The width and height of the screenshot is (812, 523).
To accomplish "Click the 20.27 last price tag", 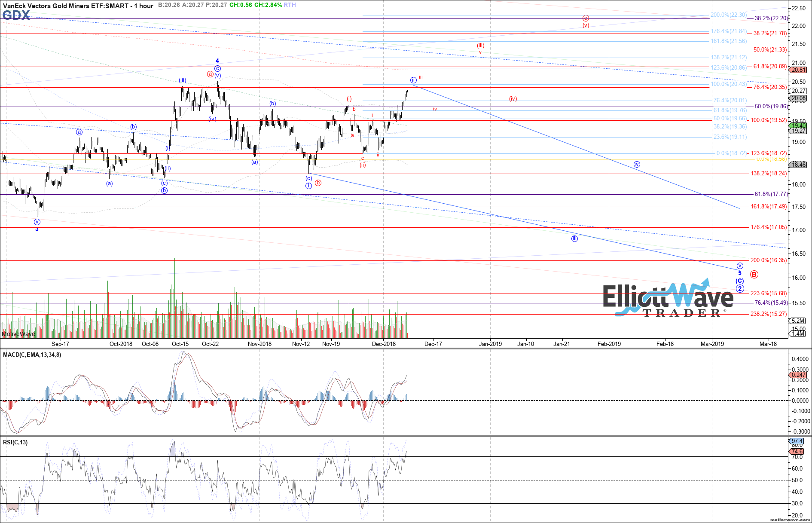I will [x=799, y=91].
